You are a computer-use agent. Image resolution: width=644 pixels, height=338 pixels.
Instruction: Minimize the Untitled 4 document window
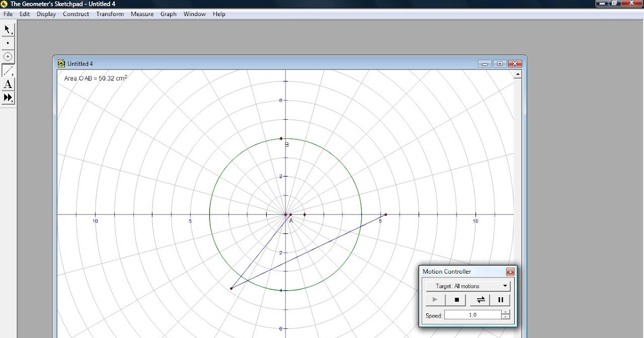coord(485,63)
